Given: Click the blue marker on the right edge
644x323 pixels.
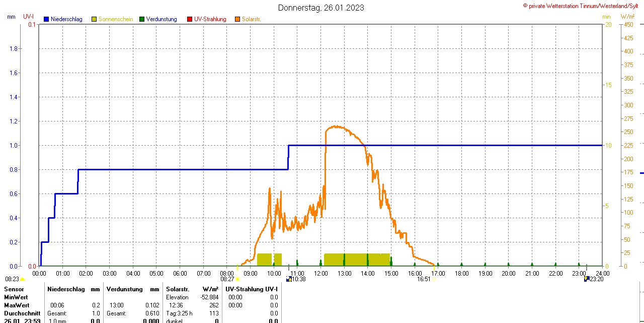Looking at the screenshot, I should click(x=641, y=173).
